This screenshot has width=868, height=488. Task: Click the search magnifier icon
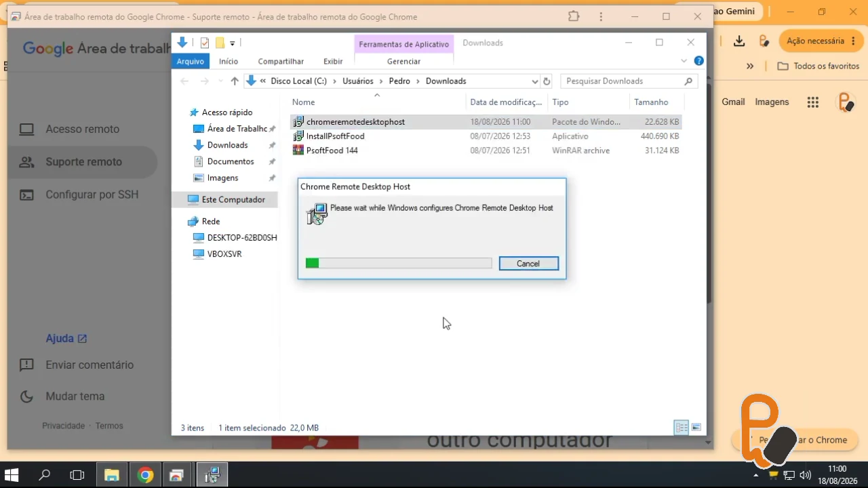coord(688,81)
